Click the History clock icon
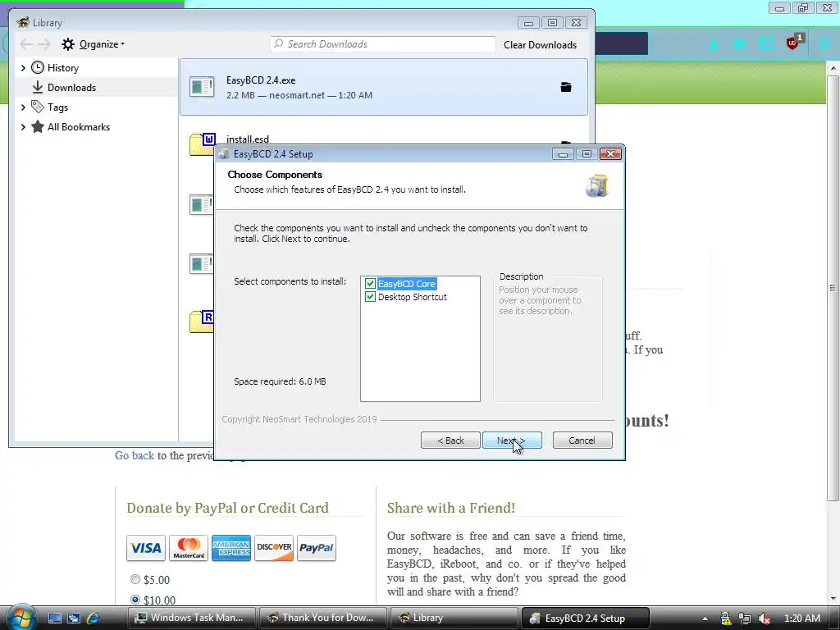840x630 pixels. coord(38,67)
